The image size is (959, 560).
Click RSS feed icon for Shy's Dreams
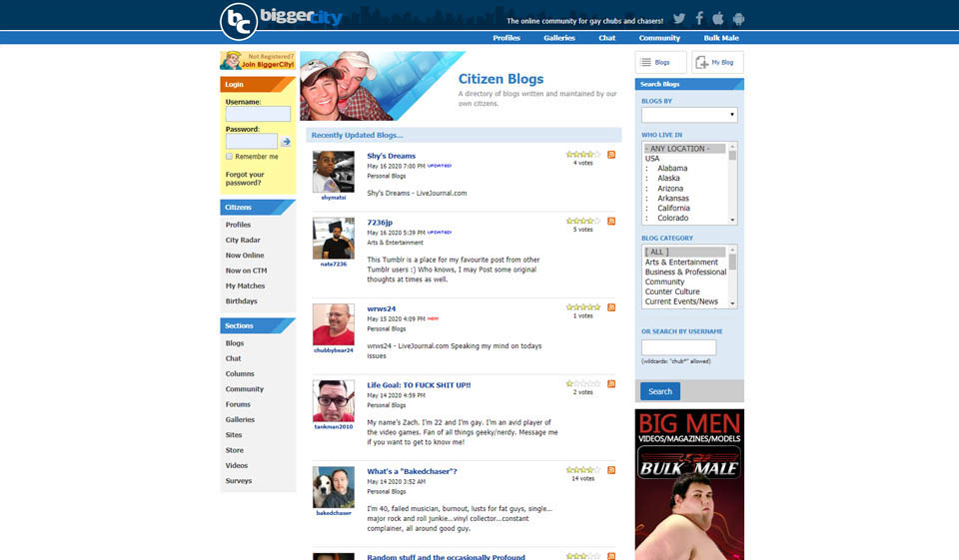(x=611, y=155)
